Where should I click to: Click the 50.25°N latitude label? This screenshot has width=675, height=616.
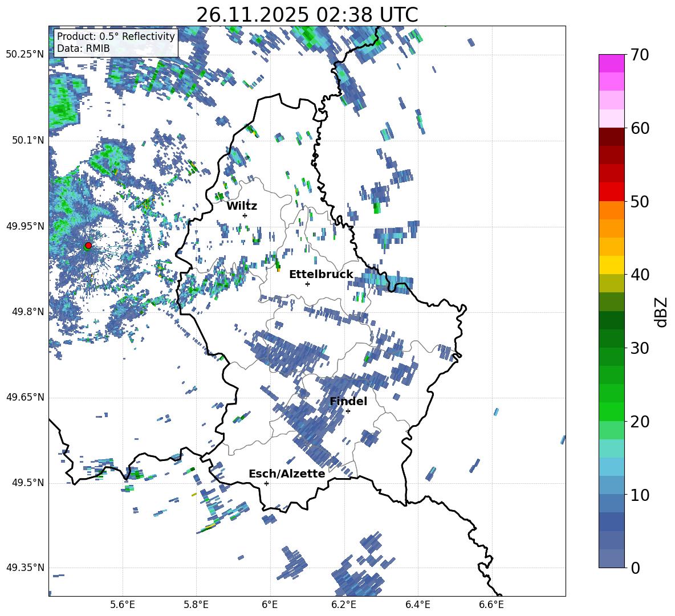point(25,55)
